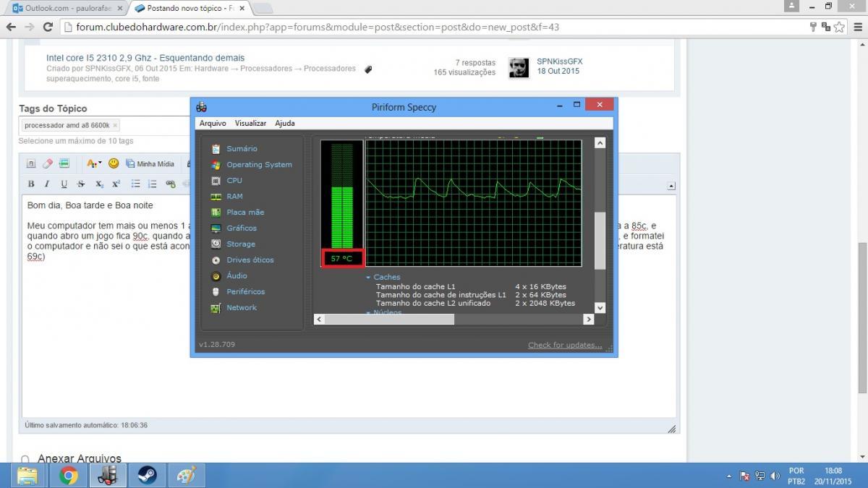Screen dimensions: 868x488
Task: Click the Chrome taskbar icon
Action: point(69,476)
